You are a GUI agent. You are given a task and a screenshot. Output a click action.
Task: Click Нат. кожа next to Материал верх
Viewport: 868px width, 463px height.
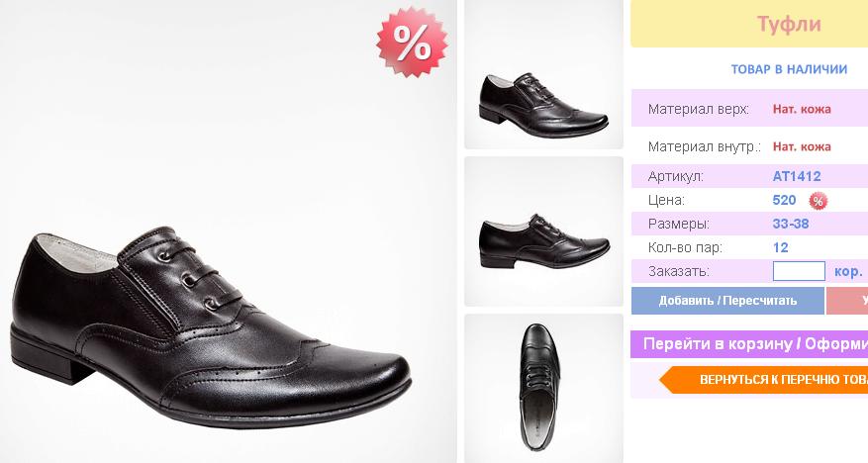pos(802,109)
